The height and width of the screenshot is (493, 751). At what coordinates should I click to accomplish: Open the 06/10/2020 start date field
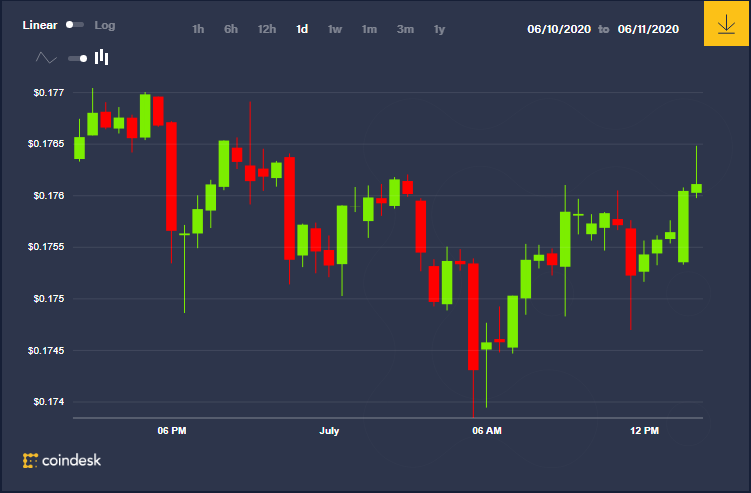[x=559, y=29]
